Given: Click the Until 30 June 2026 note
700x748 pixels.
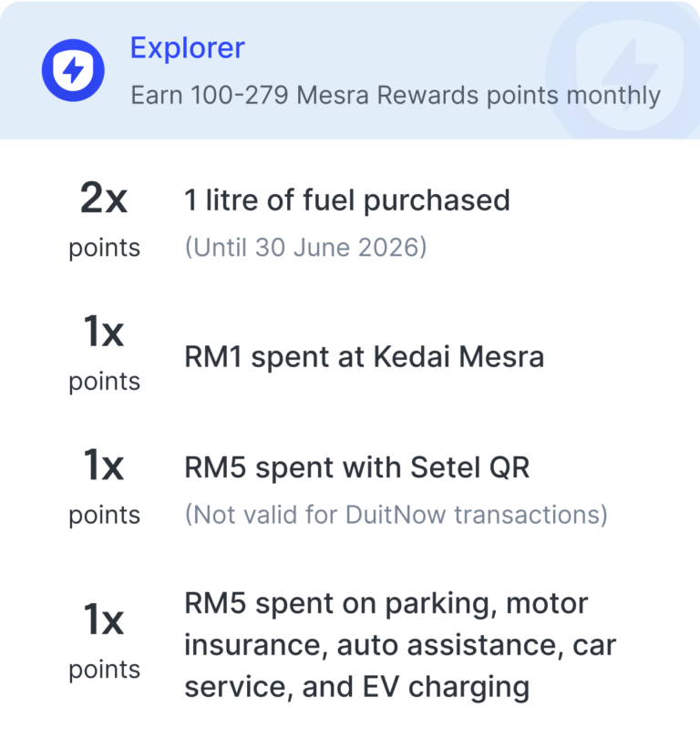Looking at the screenshot, I should pos(306,247).
